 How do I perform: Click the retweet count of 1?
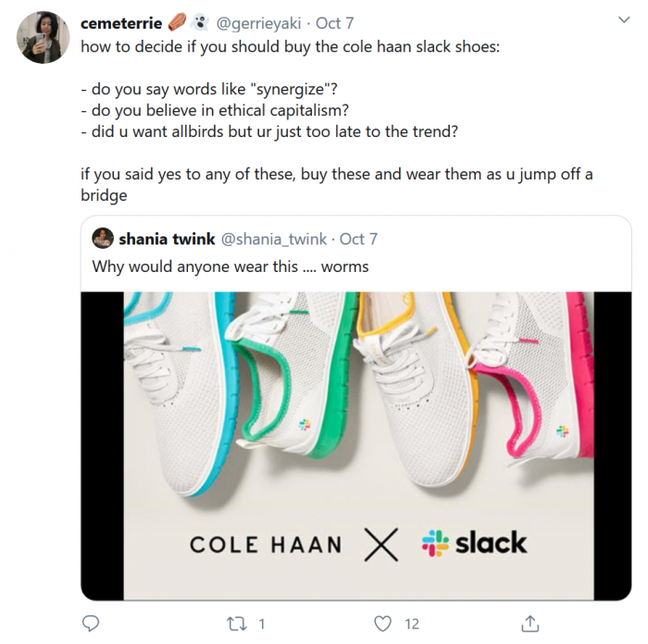tap(262, 624)
